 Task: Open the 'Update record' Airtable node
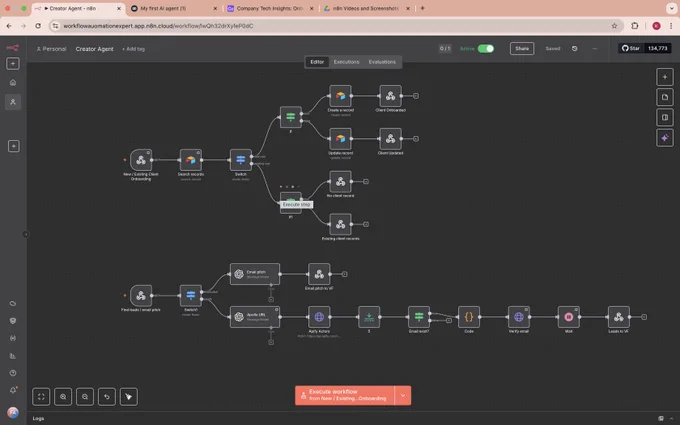click(340, 139)
